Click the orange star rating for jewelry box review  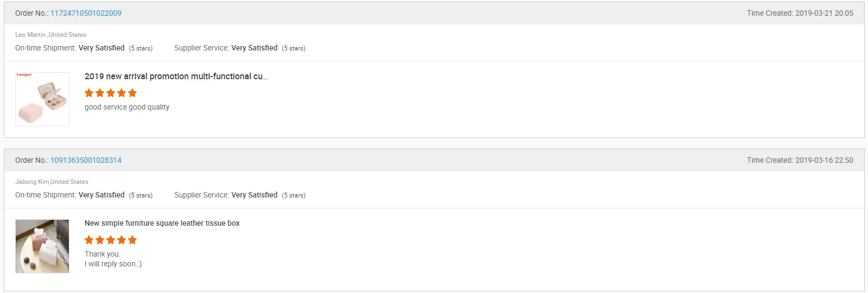111,93
